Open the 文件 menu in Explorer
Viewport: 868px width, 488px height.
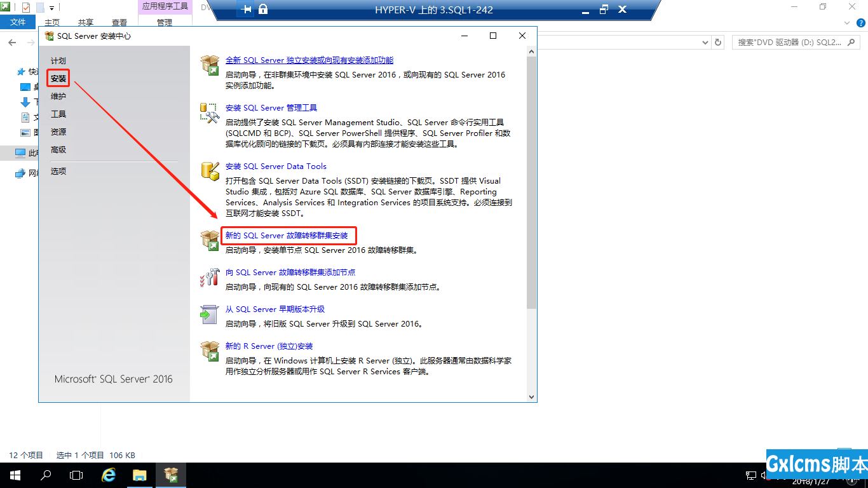pos(18,22)
